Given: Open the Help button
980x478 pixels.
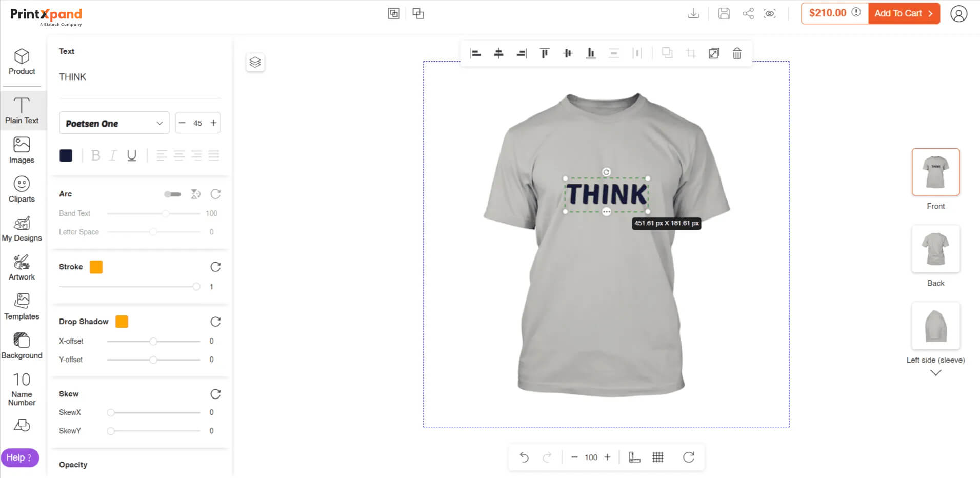Looking at the screenshot, I should point(19,457).
